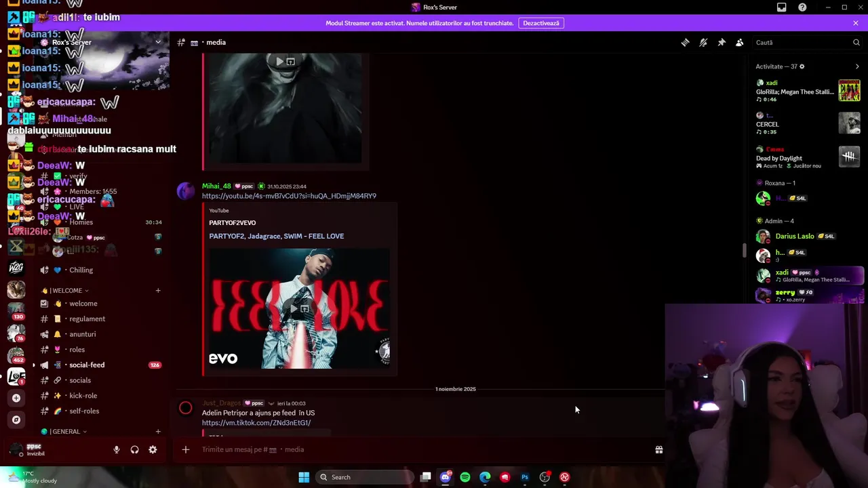Screen dimensions: 868x488
Task: Open pinned messages pin icon
Action: [x=722, y=42]
